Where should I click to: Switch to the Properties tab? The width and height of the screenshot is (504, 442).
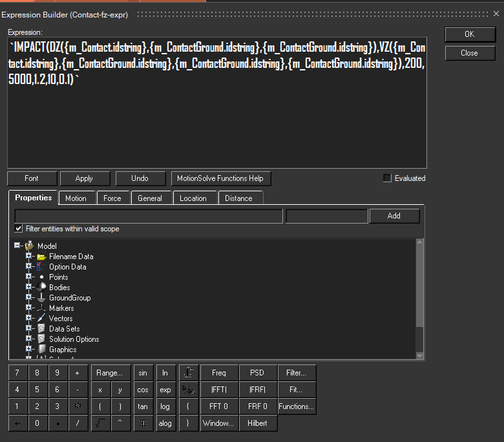tap(34, 198)
